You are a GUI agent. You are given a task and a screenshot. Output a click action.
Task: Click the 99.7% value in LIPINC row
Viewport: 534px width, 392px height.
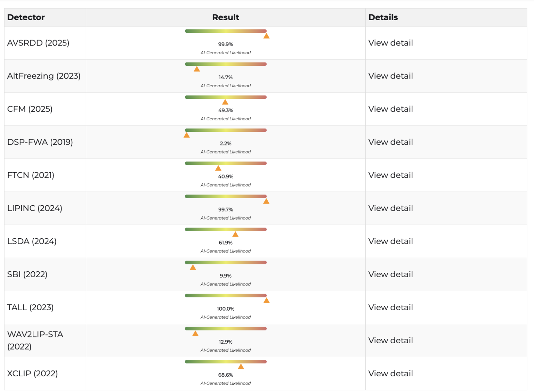[x=226, y=210]
